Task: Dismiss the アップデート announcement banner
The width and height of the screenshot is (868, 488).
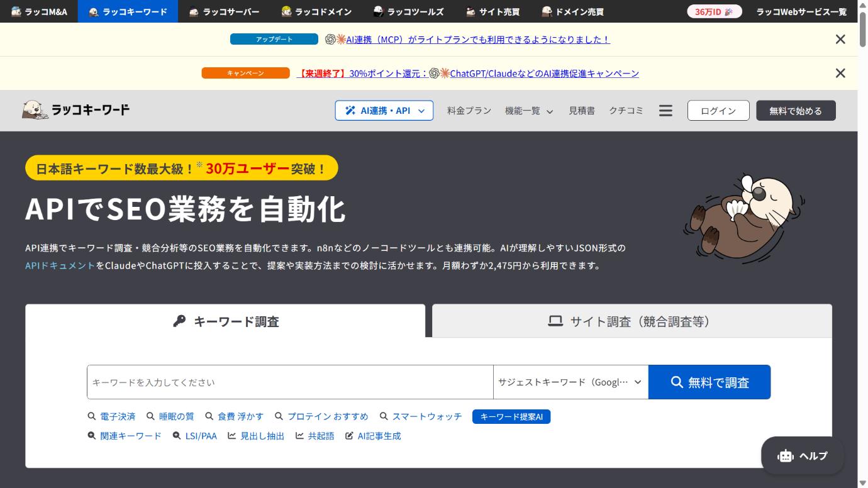Action: click(x=840, y=39)
